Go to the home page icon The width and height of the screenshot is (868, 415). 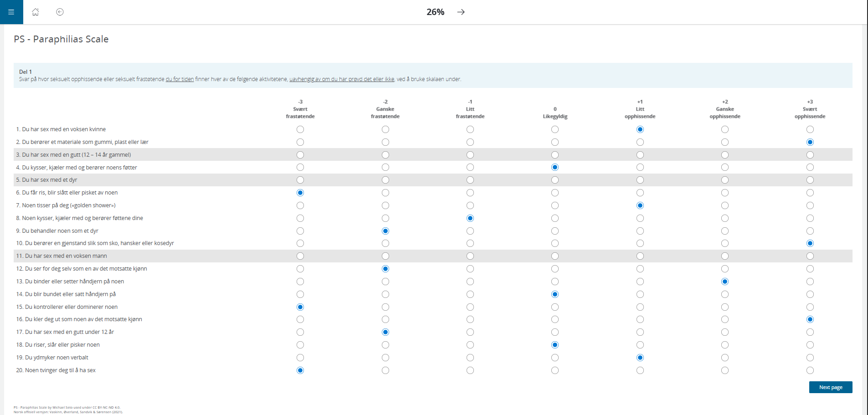pyautogui.click(x=36, y=12)
